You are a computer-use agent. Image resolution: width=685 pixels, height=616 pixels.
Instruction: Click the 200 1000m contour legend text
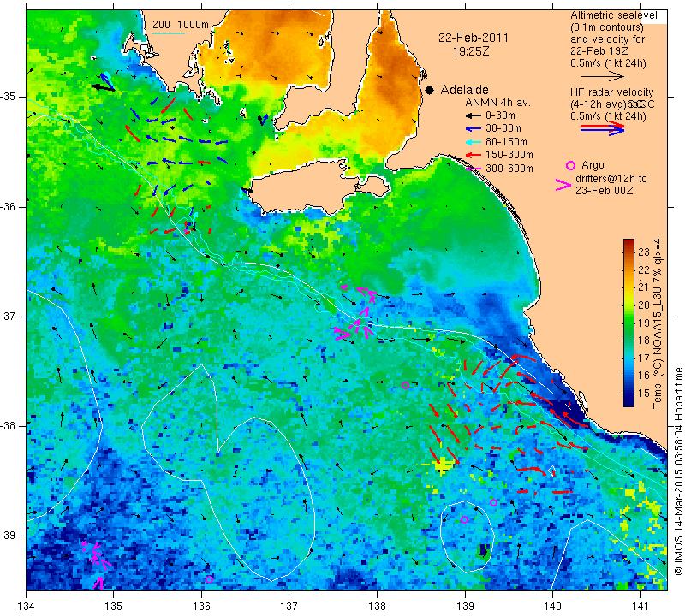click(181, 25)
